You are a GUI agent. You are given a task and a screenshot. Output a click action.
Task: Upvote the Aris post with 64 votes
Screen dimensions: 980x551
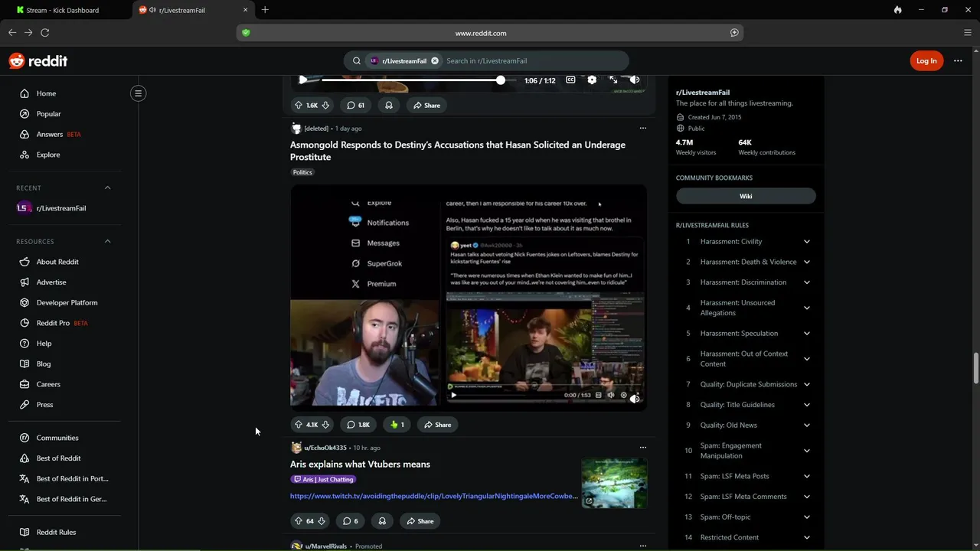(x=299, y=521)
